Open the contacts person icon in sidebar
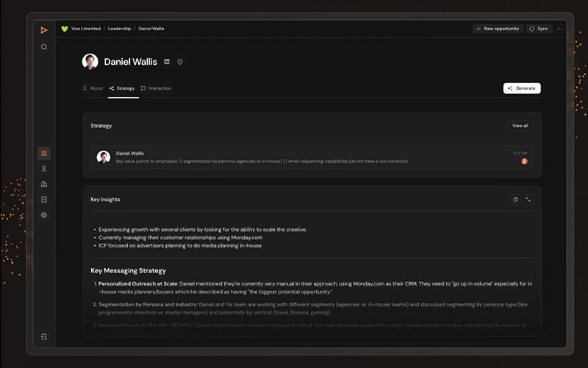The width and height of the screenshot is (588, 368). coord(44,169)
